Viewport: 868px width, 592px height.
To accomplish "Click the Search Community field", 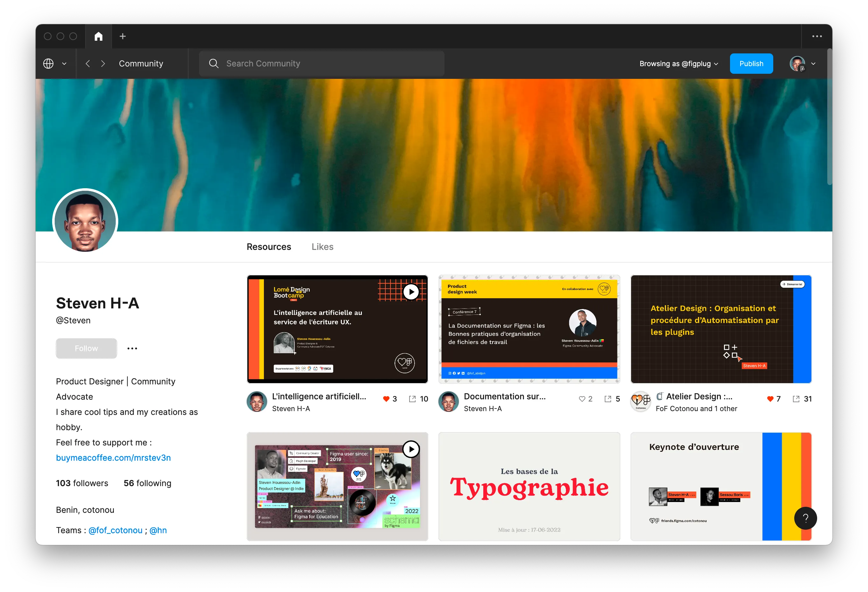I will click(321, 64).
